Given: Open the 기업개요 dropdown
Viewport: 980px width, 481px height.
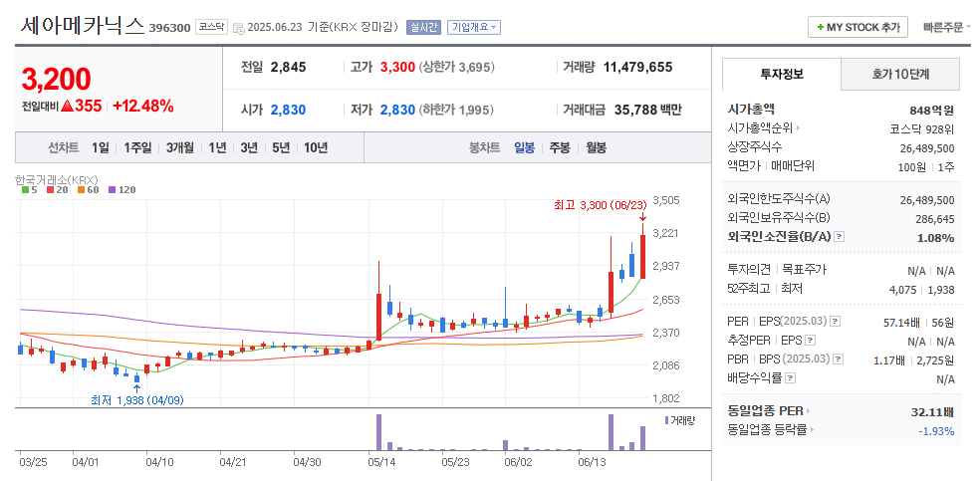Looking at the screenshot, I should point(474,28).
